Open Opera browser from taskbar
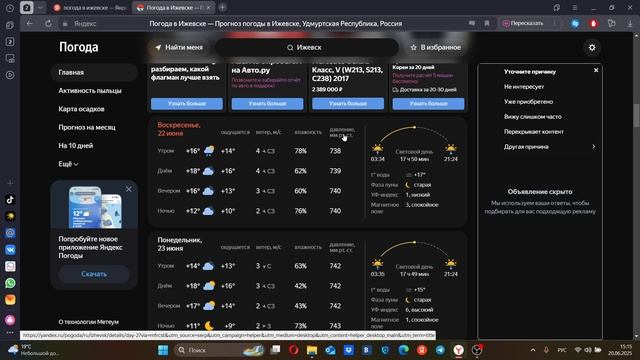 [293, 350]
